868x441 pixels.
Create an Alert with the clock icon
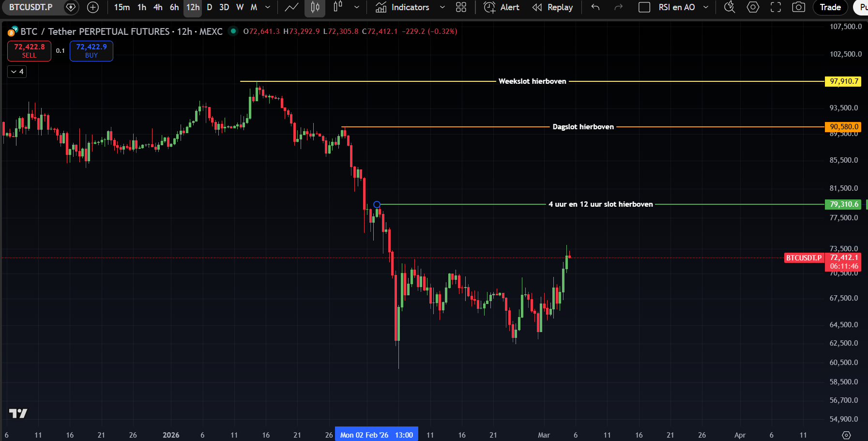click(x=502, y=7)
